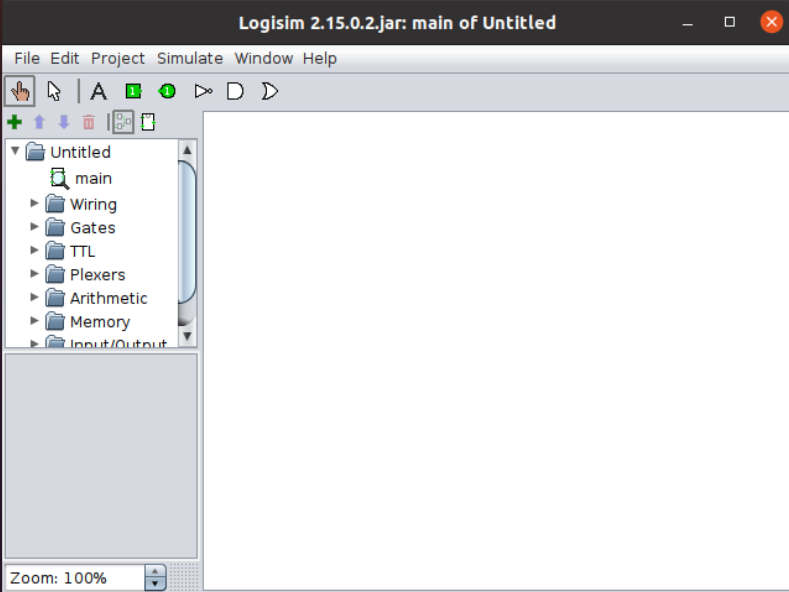Open the Simulate menu
Image resolution: width=789 pixels, height=592 pixels.
190,58
